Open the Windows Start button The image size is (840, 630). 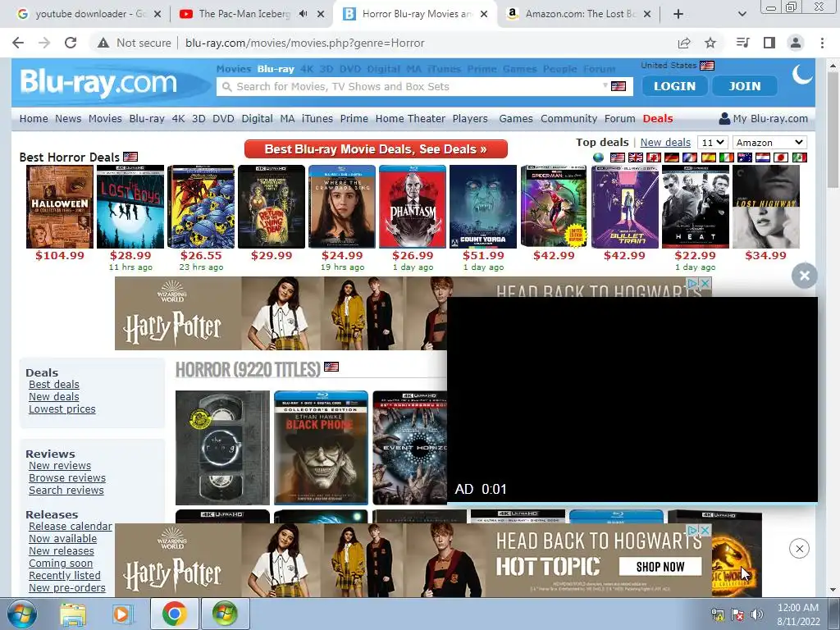click(21, 614)
